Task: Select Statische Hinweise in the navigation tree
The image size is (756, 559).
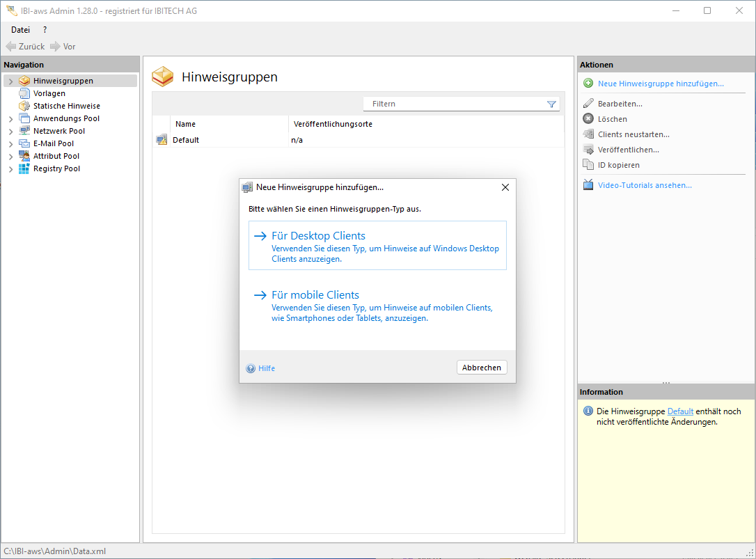Action: 66,106
